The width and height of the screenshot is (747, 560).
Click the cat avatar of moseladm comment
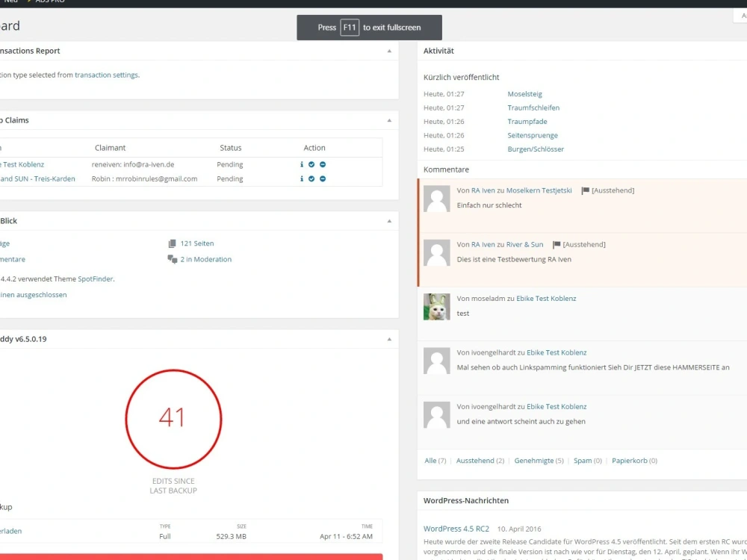(x=437, y=307)
